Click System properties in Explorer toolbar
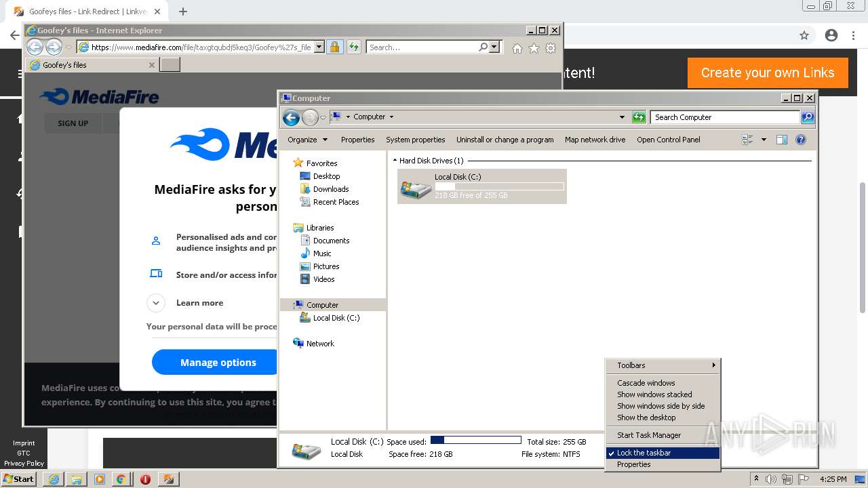This screenshot has width=868, height=488. pos(416,140)
